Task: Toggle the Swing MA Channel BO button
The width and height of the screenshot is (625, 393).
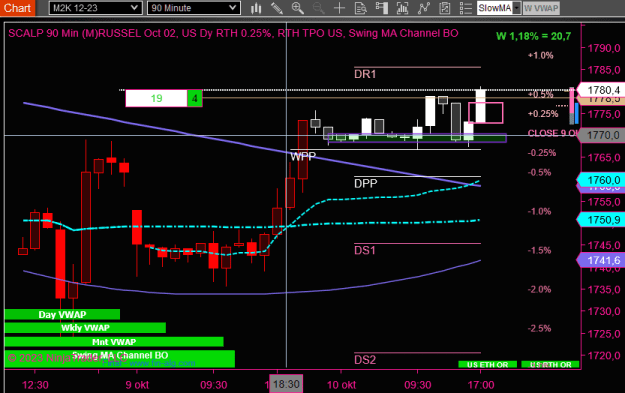Action: 120,359
